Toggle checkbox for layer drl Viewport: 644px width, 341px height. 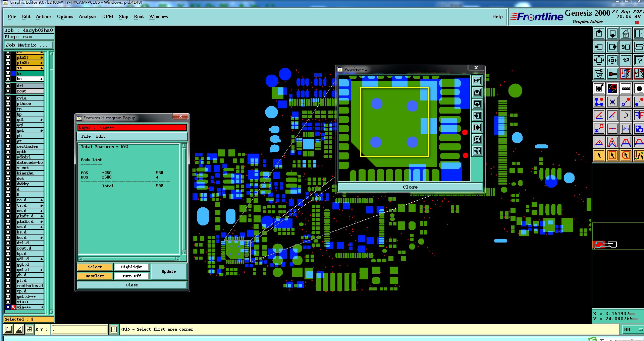8,86
